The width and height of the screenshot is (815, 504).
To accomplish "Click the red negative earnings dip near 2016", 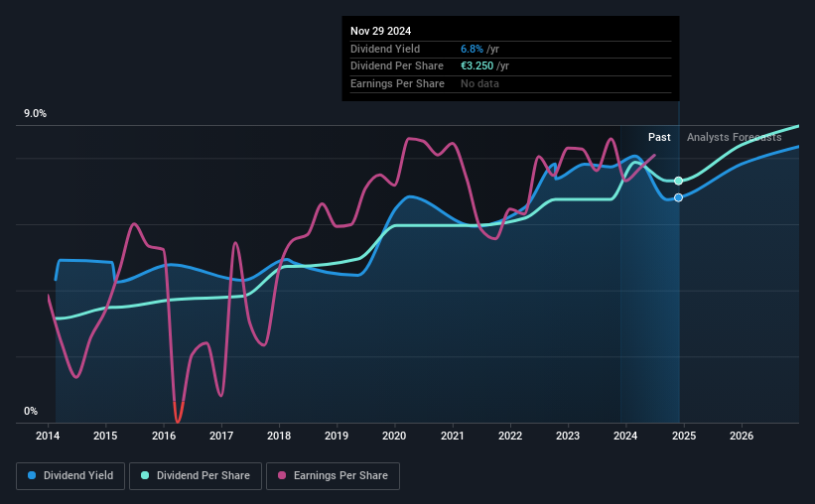I will pyautogui.click(x=178, y=414).
